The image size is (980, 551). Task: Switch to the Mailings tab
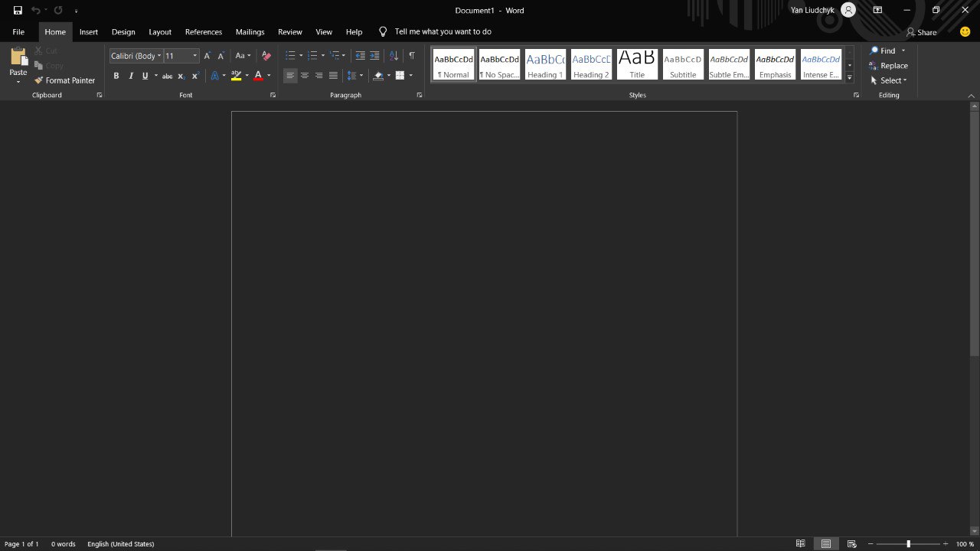tap(250, 32)
